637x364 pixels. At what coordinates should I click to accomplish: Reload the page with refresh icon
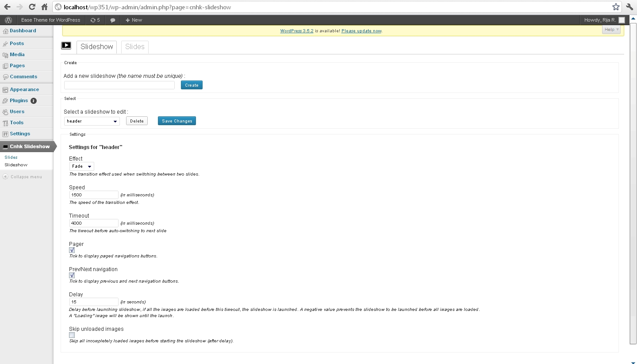click(32, 7)
